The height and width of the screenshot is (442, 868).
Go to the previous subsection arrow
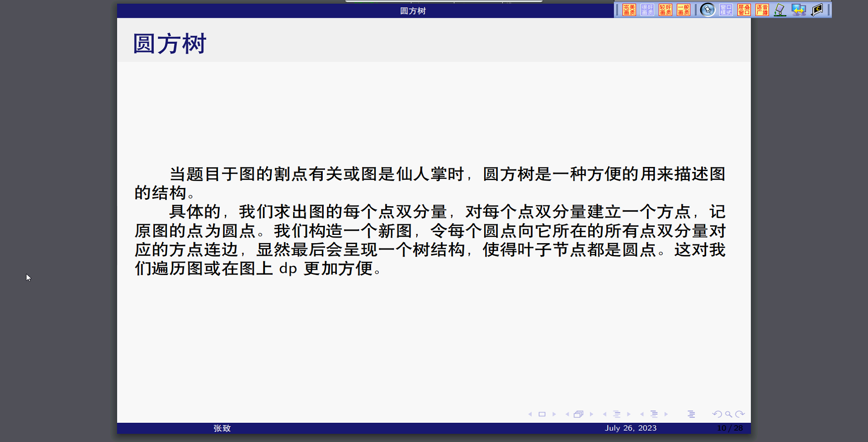tap(604, 414)
